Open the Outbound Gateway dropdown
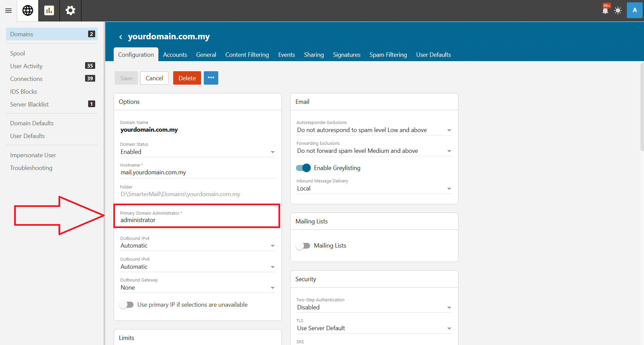The width and height of the screenshot is (644, 345). point(198,288)
